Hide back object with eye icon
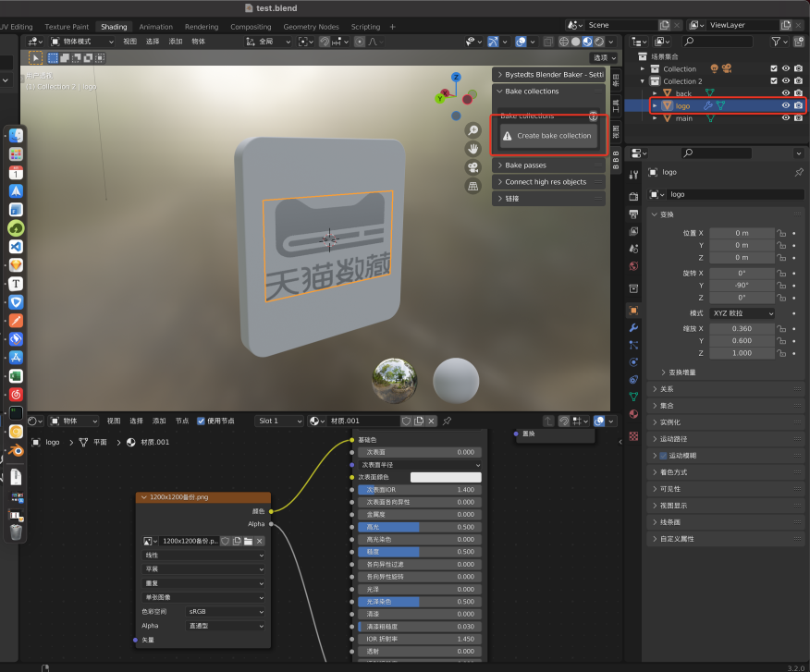 click(786, 93)
